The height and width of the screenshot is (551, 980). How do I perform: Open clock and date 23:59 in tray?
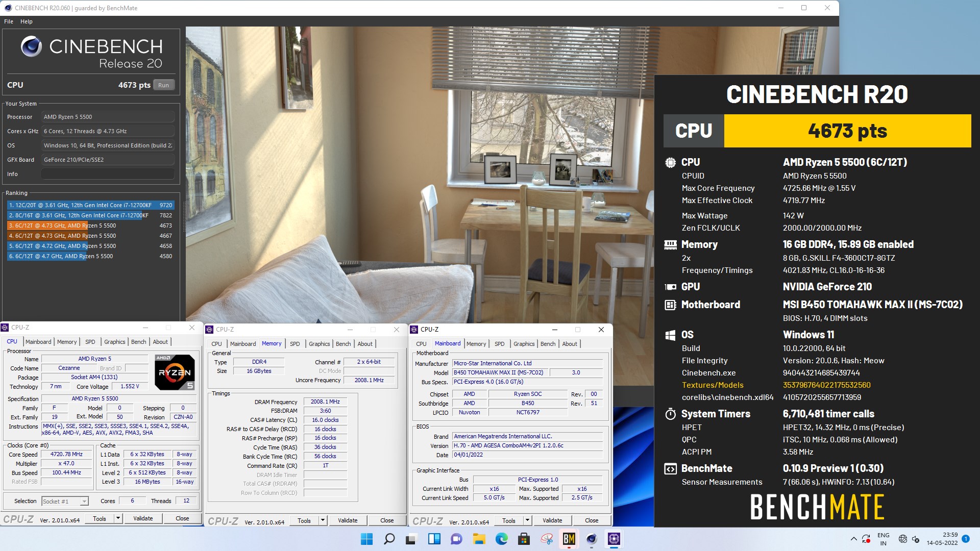pos(942,539)
